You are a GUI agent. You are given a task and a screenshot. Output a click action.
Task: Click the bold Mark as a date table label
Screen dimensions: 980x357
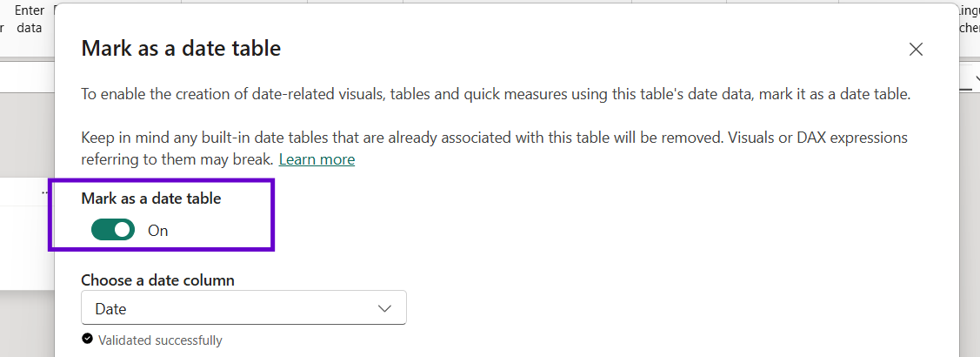[x=151, y=199]
